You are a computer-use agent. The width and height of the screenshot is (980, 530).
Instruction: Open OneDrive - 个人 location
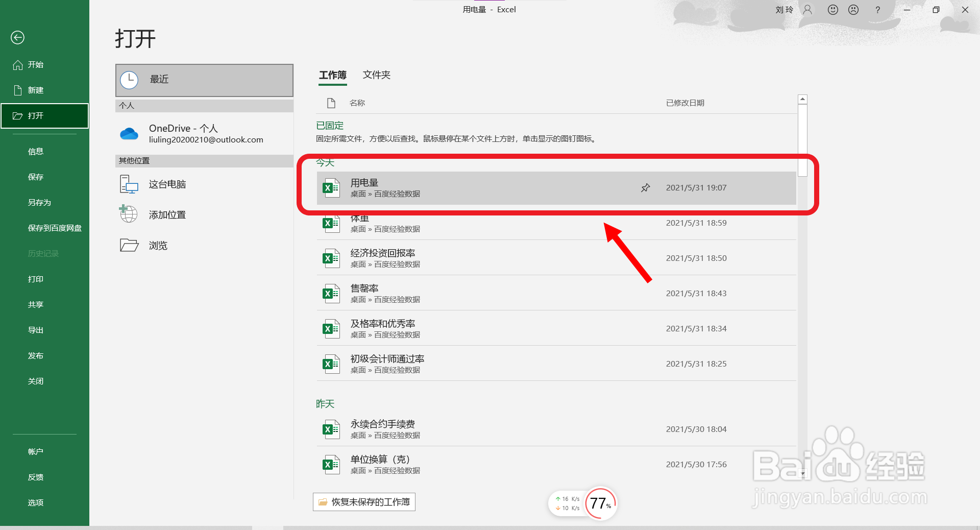[x=204, y=133]
